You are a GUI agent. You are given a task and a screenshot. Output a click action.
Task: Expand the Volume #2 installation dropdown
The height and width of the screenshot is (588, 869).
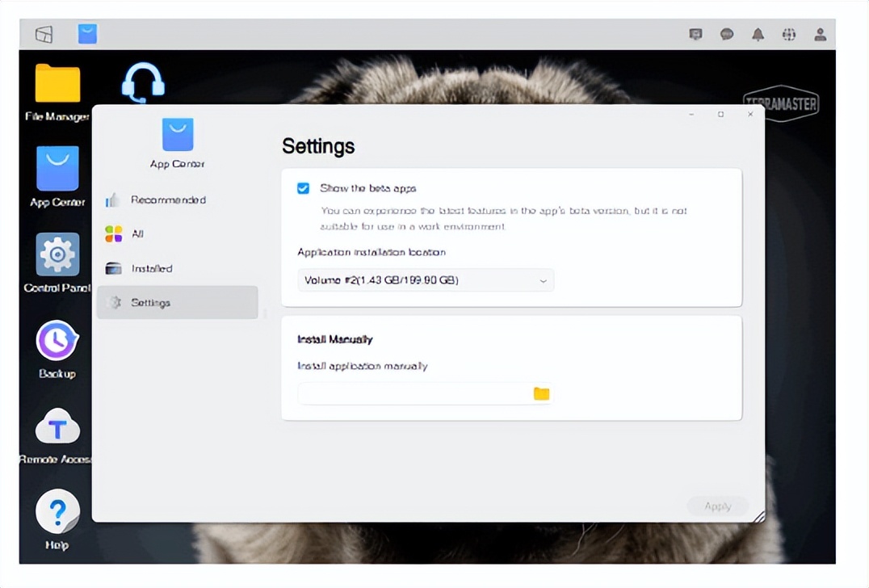pyautogui.click(x=426, y=280)
